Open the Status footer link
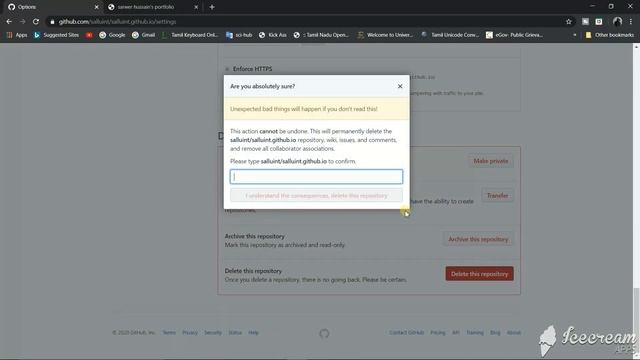 tap(235, 333)
